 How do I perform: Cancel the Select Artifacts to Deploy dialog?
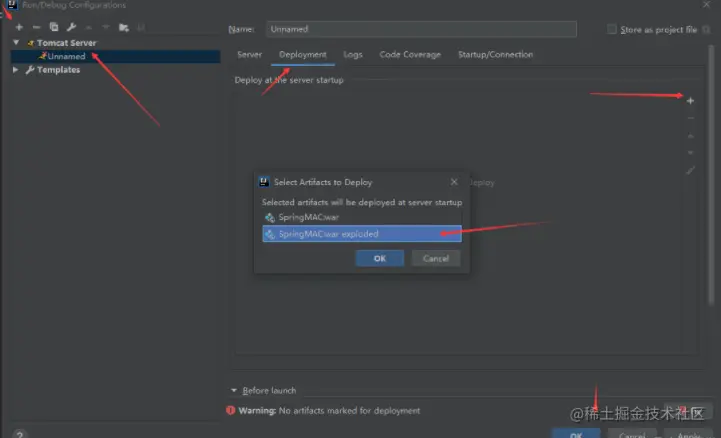pyautogui.click(x=435, y=258)
